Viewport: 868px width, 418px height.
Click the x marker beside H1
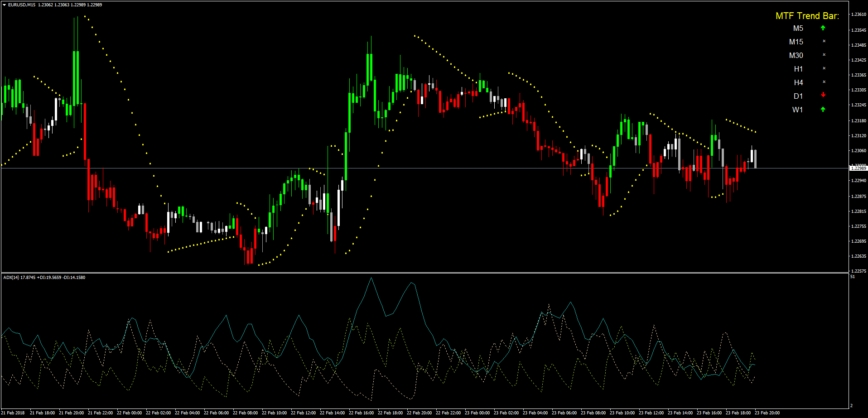(x=824, y=68)
